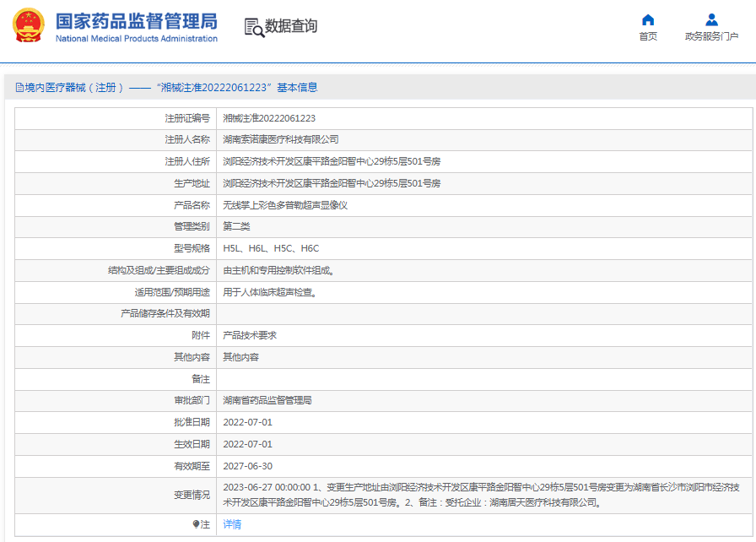756x542 pixels.
Task: Select registration number 湘械注准20222061223 cell
Action: pos(269,118)
